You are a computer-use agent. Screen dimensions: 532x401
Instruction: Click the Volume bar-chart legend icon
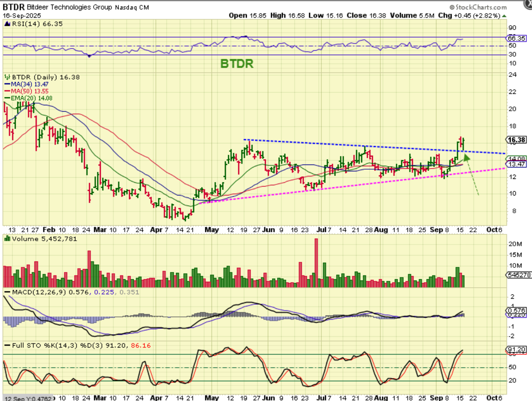pos(7,239)
